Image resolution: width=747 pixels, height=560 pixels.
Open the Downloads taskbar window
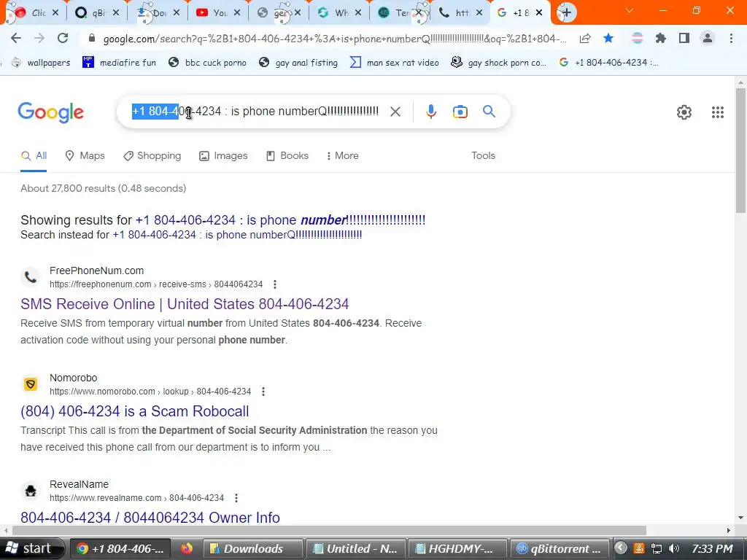pos(252,548)
